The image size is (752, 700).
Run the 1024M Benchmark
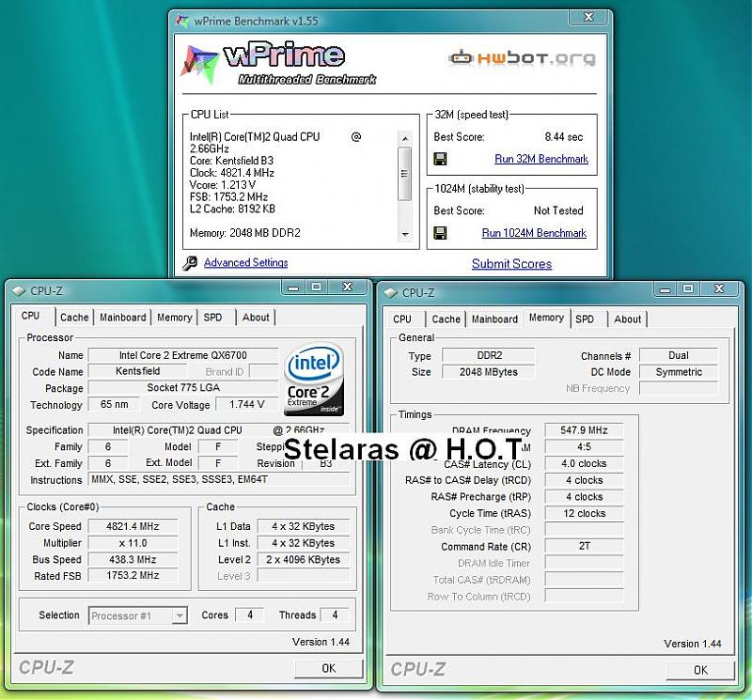[x=534, y=233]
